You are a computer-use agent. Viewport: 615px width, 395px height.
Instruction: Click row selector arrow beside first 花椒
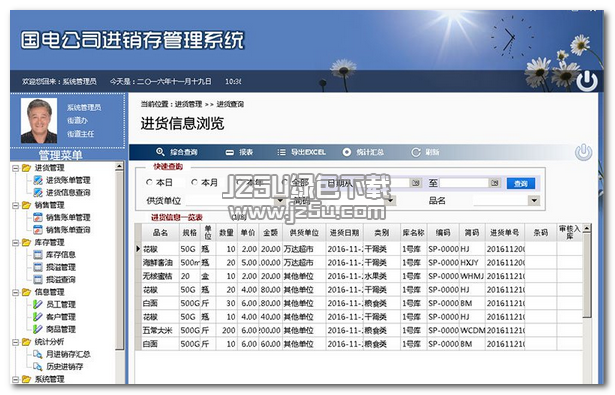point(138,249)
